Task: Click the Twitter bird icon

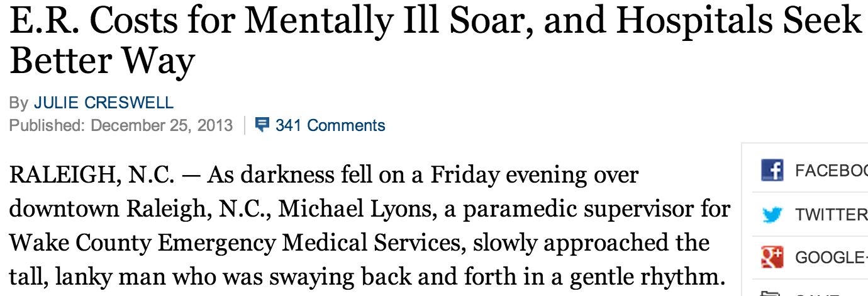Action: click(x=772, y=214)
